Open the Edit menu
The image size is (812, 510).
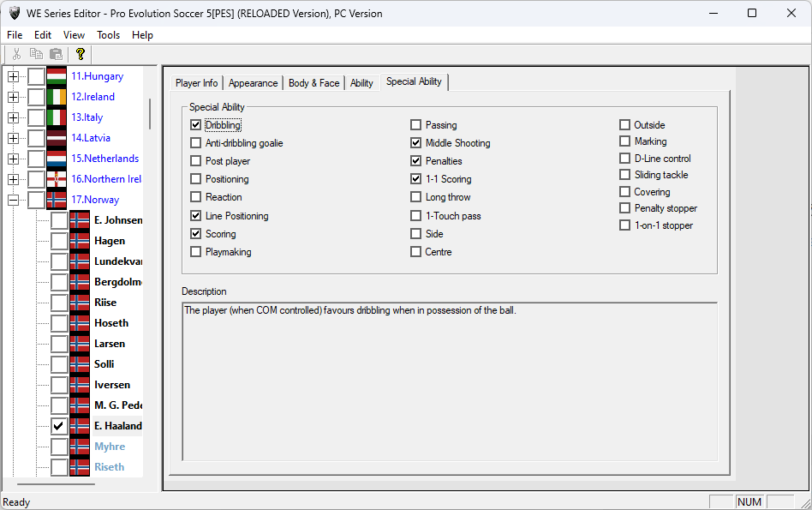(x=43, y=35)
